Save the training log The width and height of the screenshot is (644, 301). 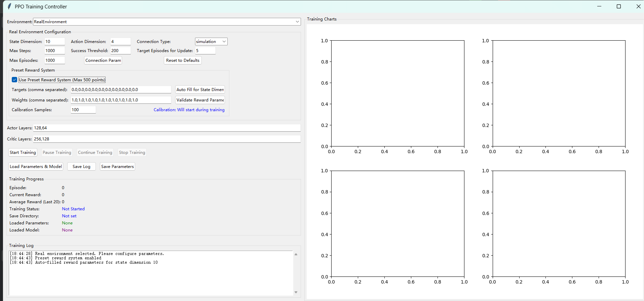81,167
